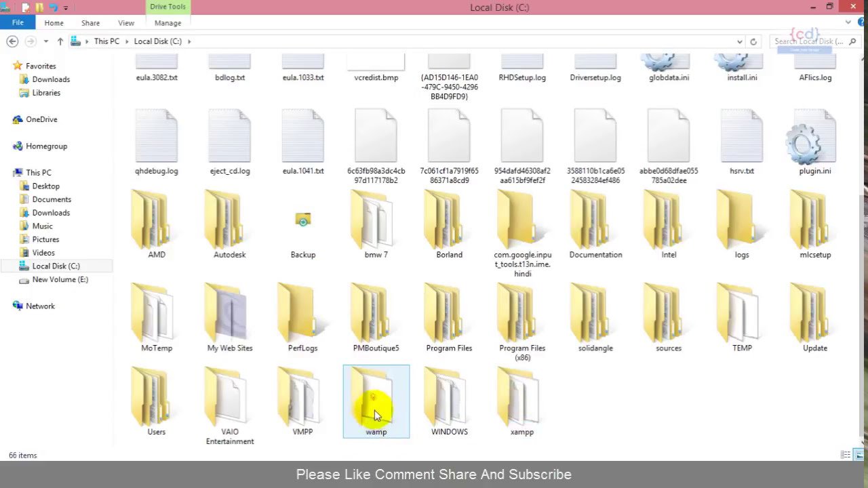
Task: Open the File ribbon tab
Action: click(18, 22)
